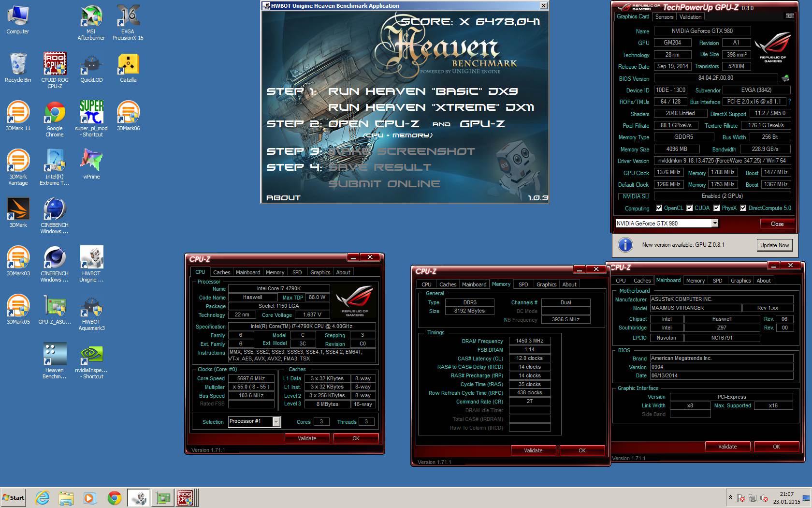This screenshot has width=812, height=508.
Task: Switch to Sensors tab in GPU-Z
Action: [664, 16]
